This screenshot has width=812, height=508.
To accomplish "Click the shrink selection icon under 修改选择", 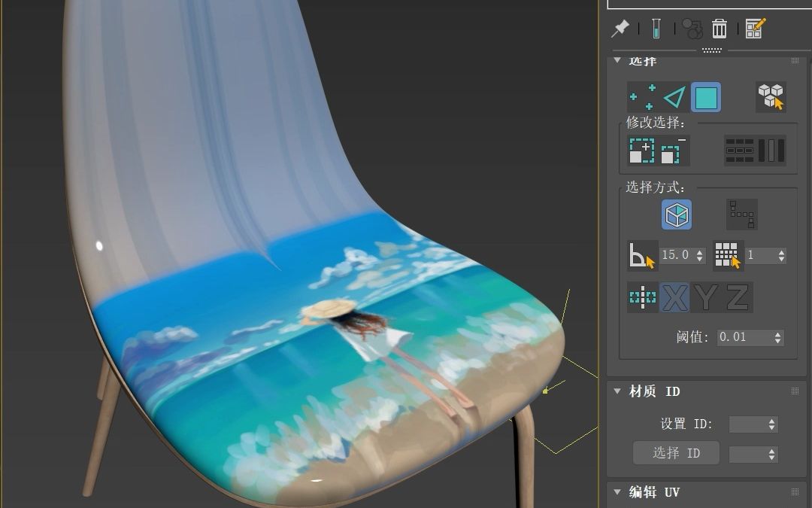I will [671, 150].
